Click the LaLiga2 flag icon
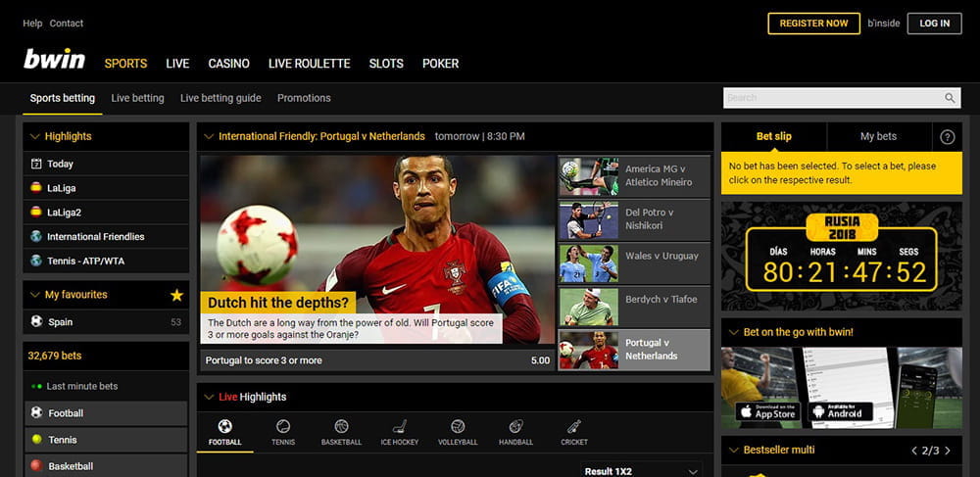The height and width of the screenshot is (477, 980). [x=36, y=212]
